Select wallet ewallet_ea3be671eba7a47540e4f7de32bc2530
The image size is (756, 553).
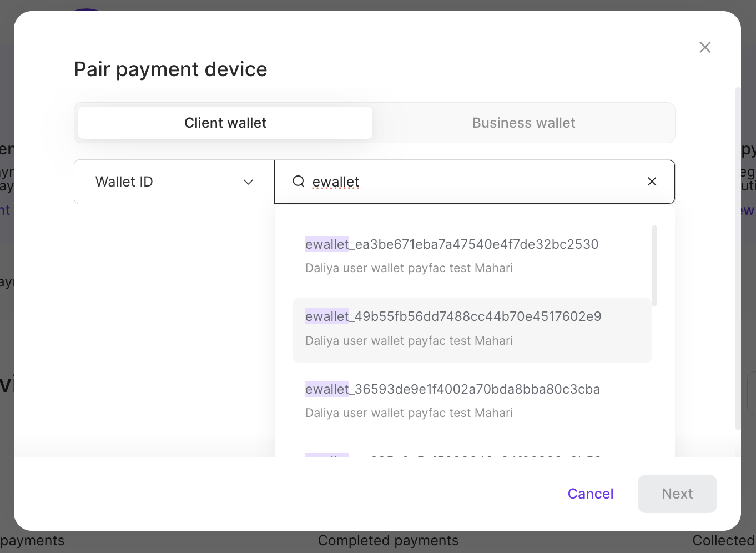451,244
